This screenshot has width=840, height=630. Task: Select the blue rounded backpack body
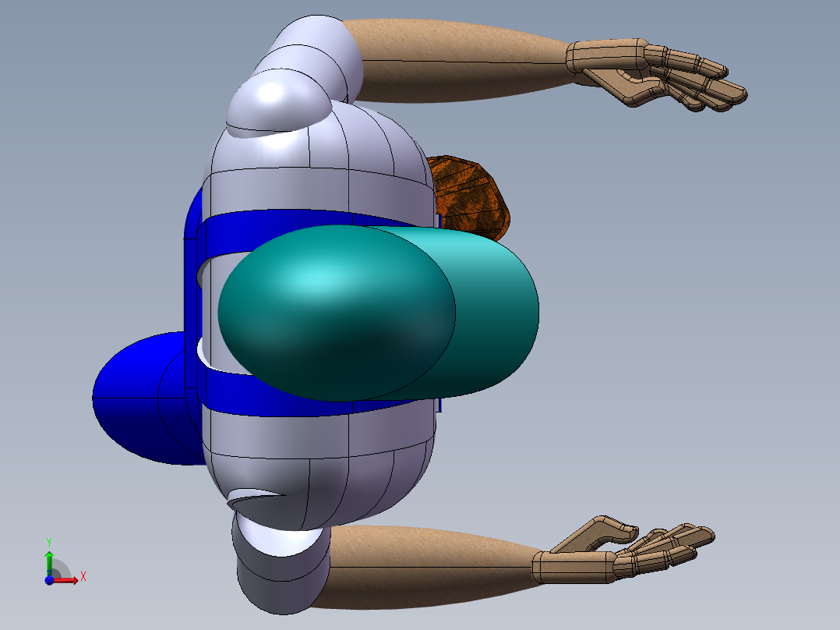pyautogui.click(x=145, y=398)
